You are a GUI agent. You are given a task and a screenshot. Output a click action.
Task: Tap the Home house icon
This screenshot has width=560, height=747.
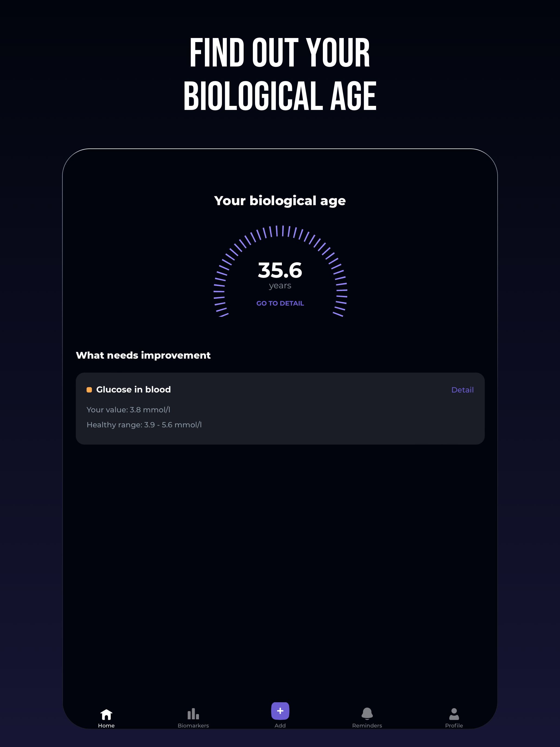tap(106, 714)
